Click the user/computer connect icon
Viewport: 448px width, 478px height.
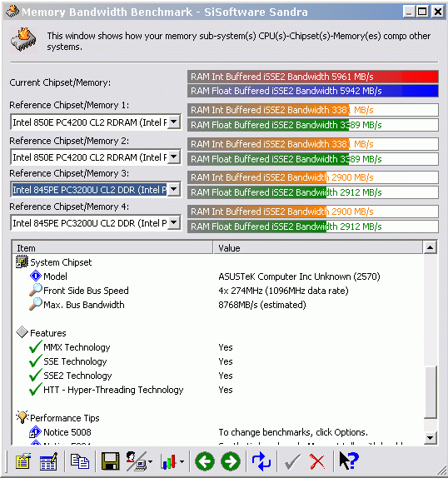click(136, 461)
